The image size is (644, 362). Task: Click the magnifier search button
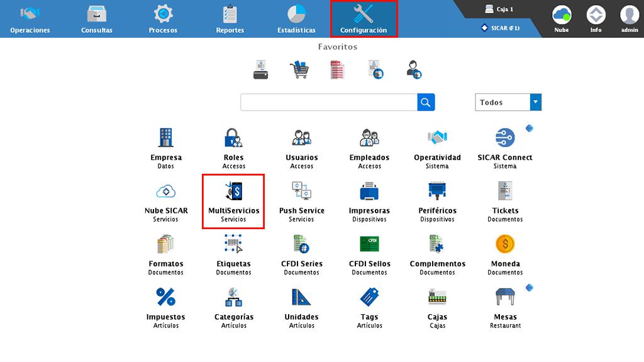coord(426,102)
